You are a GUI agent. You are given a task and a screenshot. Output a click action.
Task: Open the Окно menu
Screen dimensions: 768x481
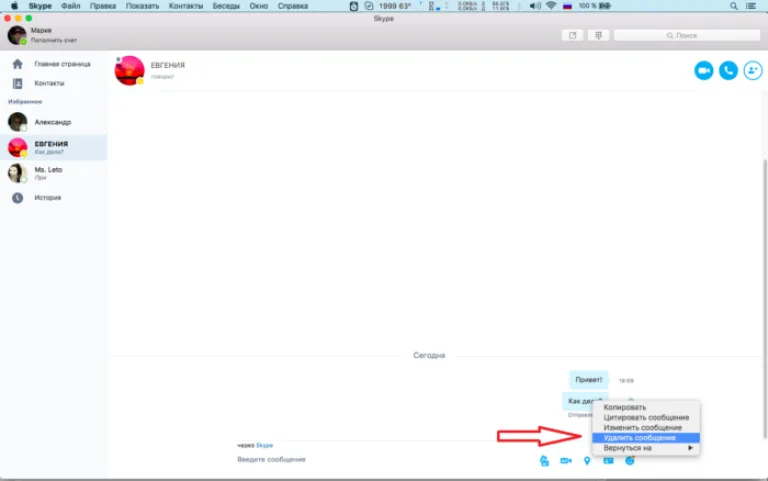click(259, 6)
